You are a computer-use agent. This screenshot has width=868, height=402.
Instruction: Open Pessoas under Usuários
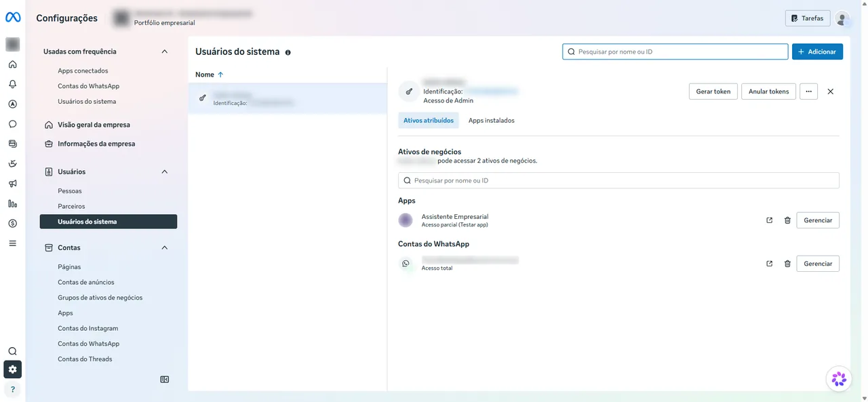(70, 191)
